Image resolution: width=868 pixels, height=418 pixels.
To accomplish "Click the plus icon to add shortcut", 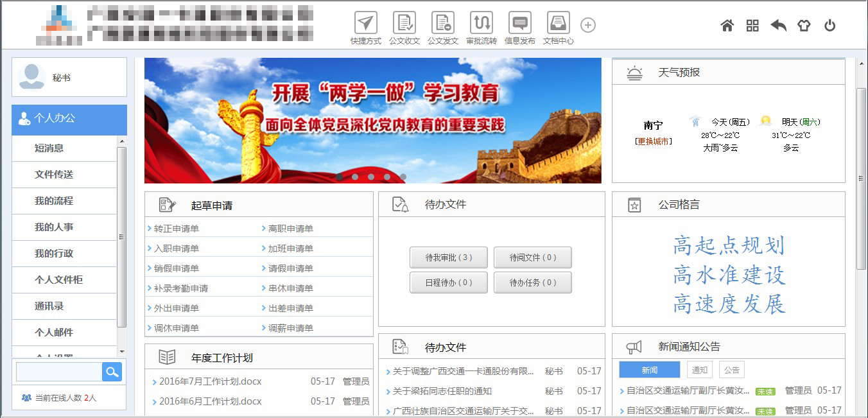I will (588, 25).
